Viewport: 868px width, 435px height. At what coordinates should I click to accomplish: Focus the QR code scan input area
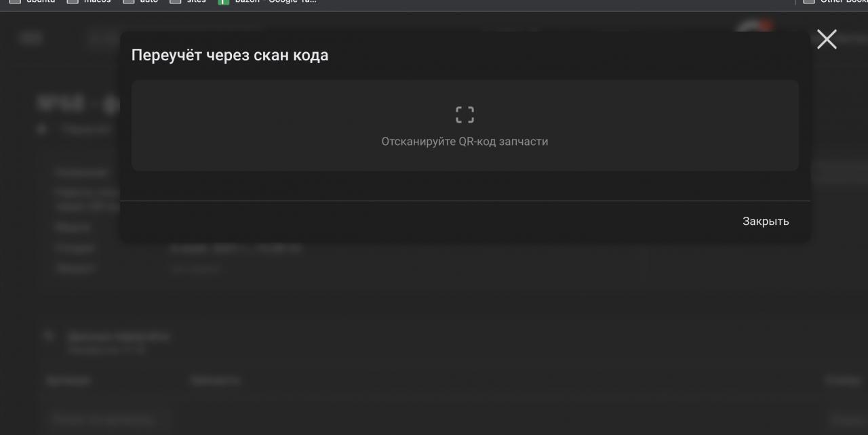tap(465, 125)
